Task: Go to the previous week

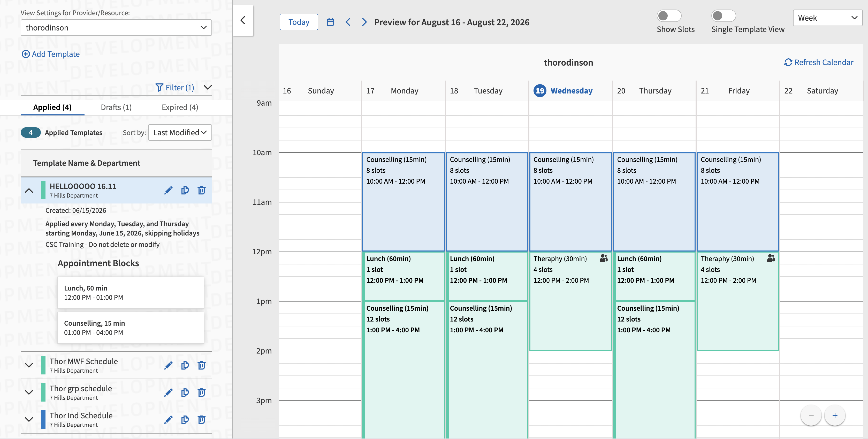Action: [x=348, y=22]
